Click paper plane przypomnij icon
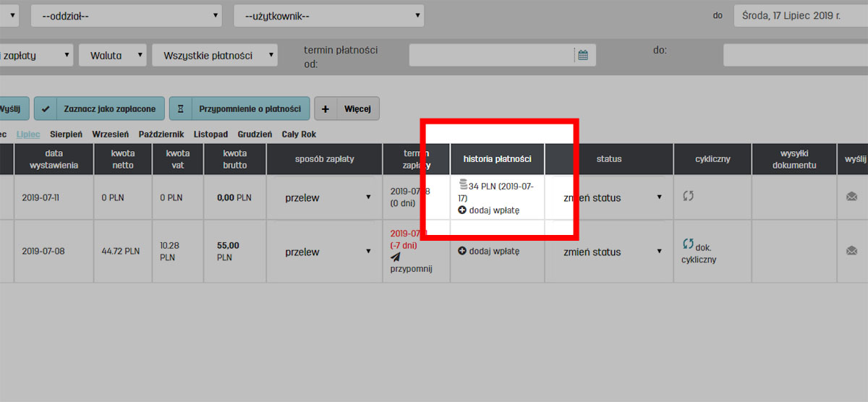This screenshot has height=402, width=868. click(396, 257)
